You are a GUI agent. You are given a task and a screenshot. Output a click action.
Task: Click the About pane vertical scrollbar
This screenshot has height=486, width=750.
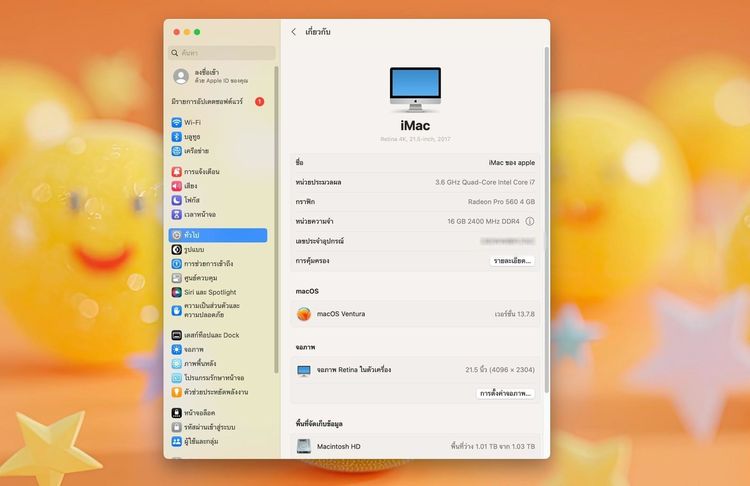tap(546, 220)
